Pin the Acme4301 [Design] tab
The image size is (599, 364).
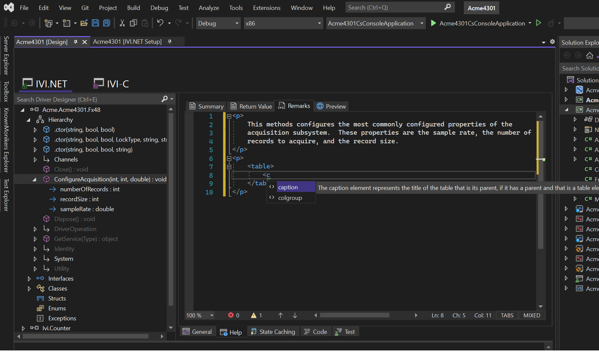[x=76, y=42]
